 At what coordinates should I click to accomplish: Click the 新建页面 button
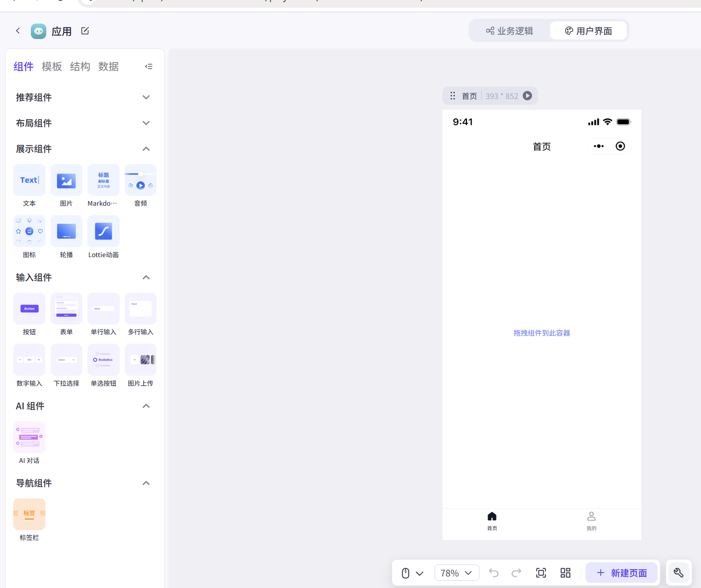click(621, 573)
